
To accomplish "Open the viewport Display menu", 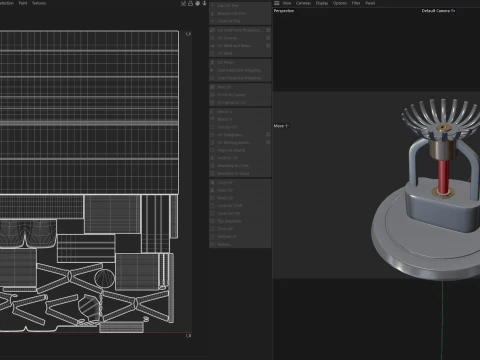I will 322,3.
